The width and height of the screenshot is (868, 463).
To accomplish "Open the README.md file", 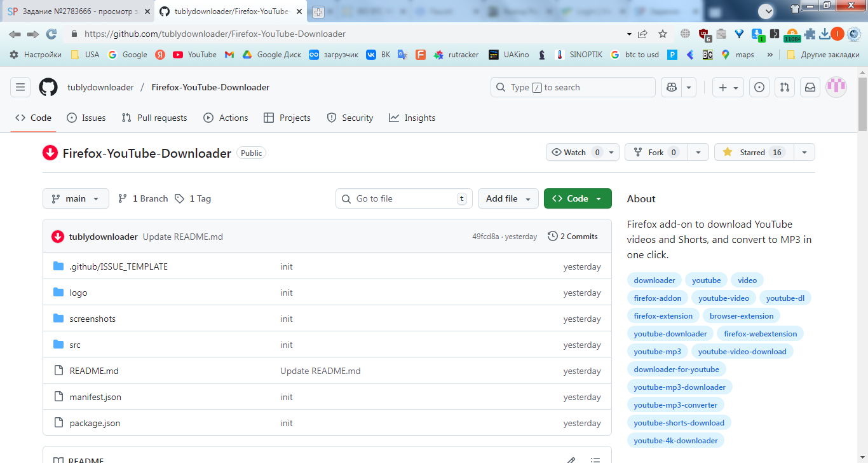I will click(94, 371).
